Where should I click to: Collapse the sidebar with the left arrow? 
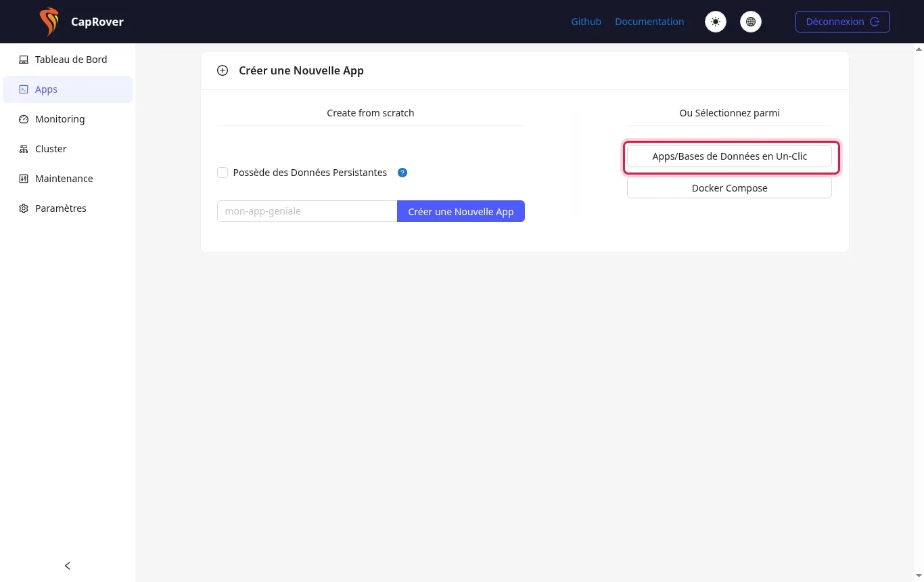click(68, 566)
